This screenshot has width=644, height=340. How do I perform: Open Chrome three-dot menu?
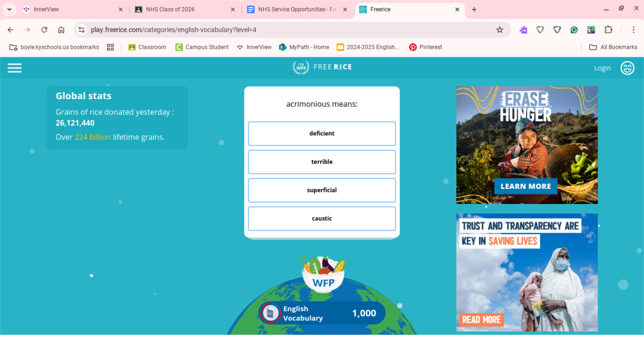coord(633,30)
